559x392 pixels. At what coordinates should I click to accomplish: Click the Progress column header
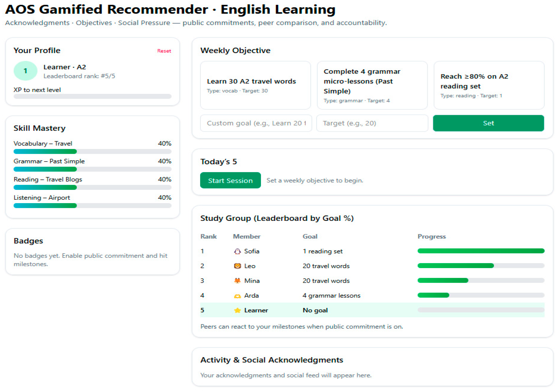coord(431,236)
